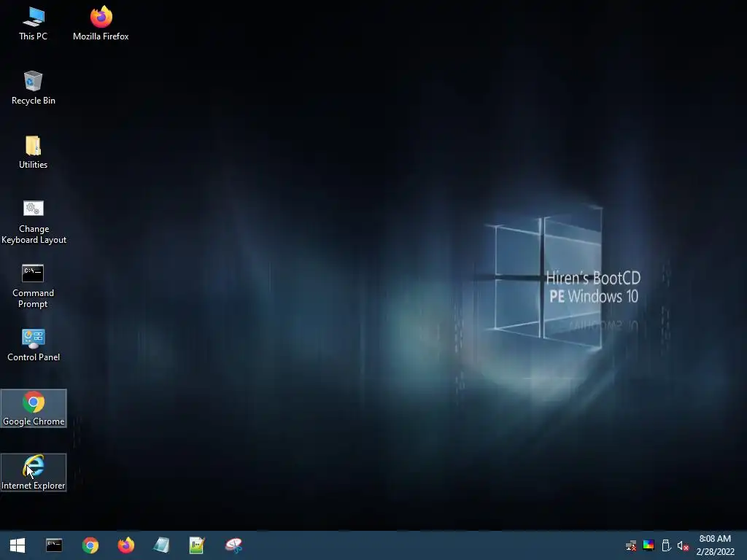Click the USB safely remove tray icon
This screenshot has width=747, height=560.
[666, 545]
